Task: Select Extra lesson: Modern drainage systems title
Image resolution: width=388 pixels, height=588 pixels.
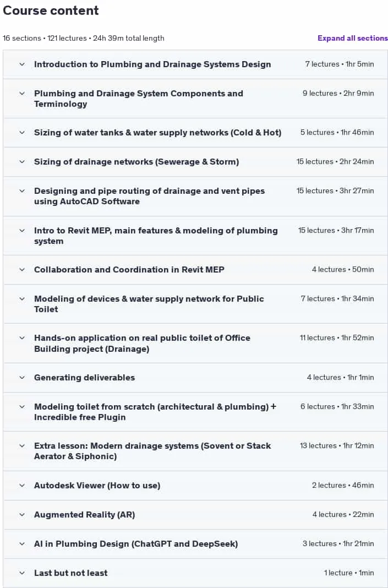Action: [x=152, y=451]
